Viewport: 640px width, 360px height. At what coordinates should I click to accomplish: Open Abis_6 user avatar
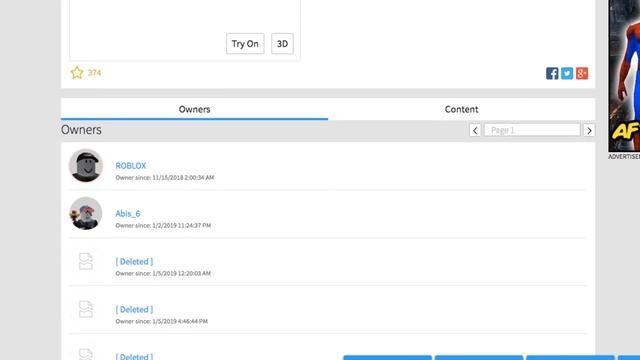click(x=86, y=213)
